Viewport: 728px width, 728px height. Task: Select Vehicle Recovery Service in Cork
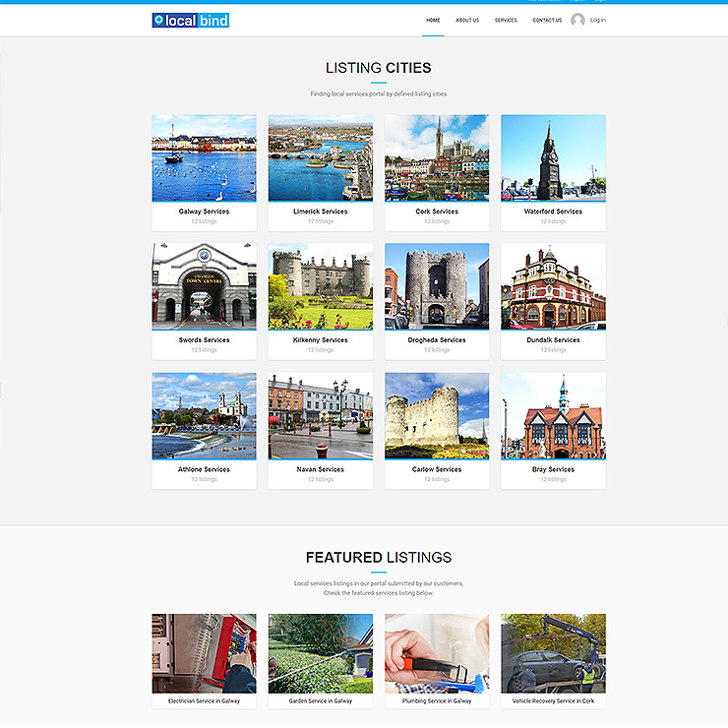tap(553, 701)
